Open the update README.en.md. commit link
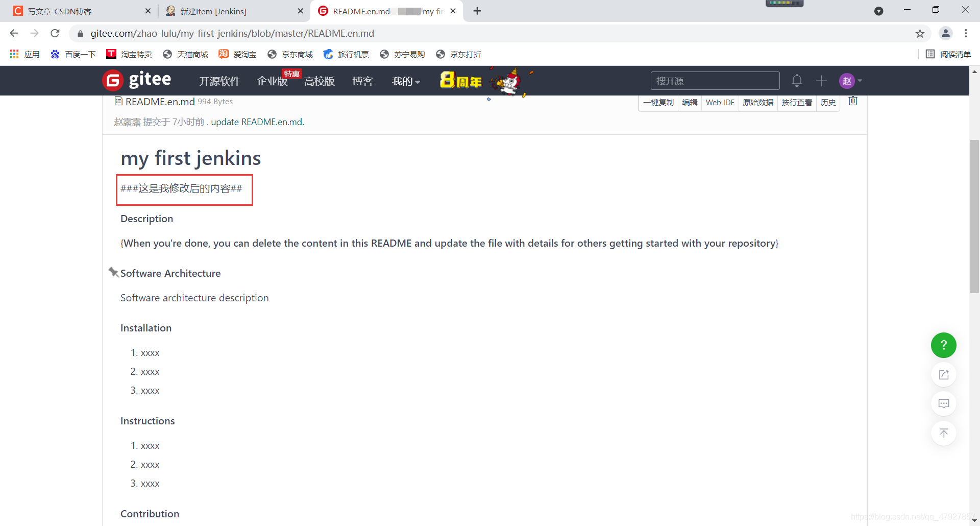 257,122
